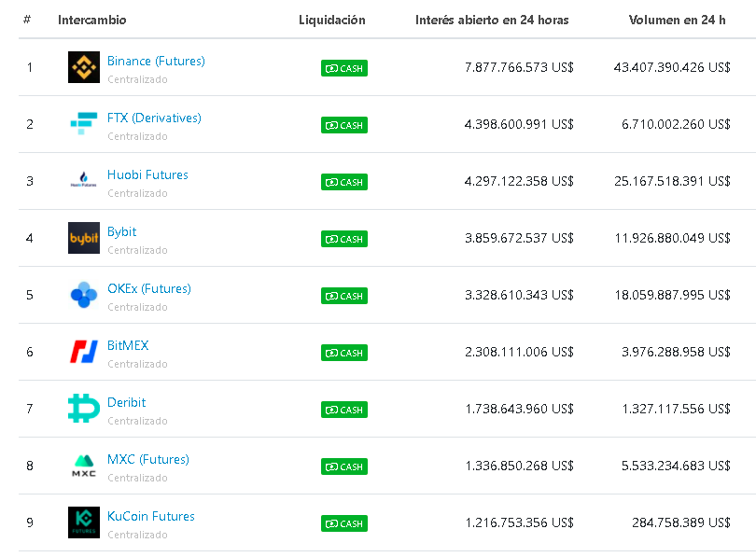Select volume value 284.758.389 US$

point(681,522)
